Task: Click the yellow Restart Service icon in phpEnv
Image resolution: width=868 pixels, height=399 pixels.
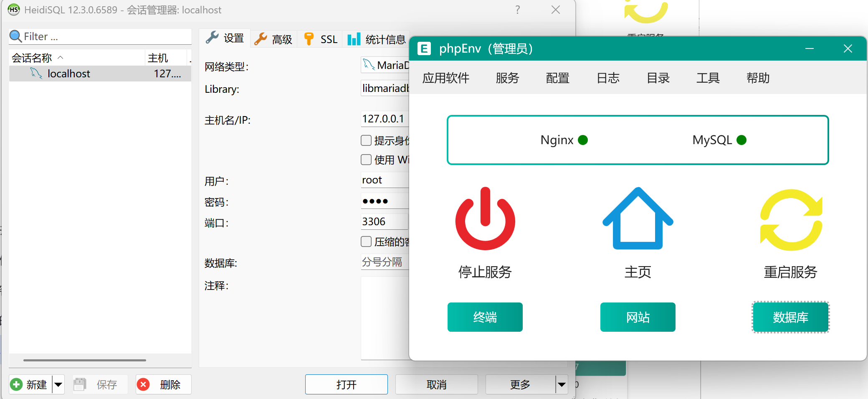Action: [x=791, y=220]
